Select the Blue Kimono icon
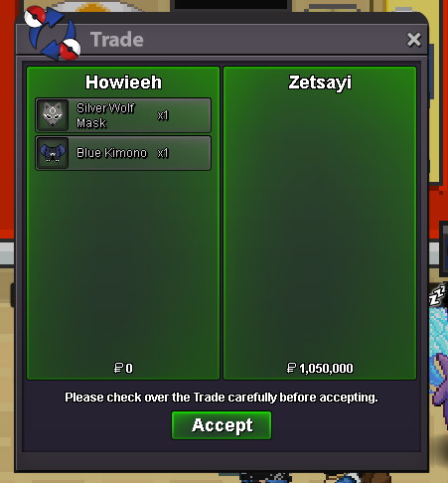 coord(53,153)
